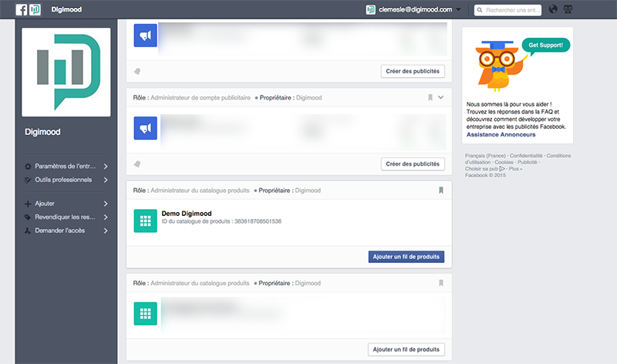Click the last catalogue's green grid icon

coord(145,314)
